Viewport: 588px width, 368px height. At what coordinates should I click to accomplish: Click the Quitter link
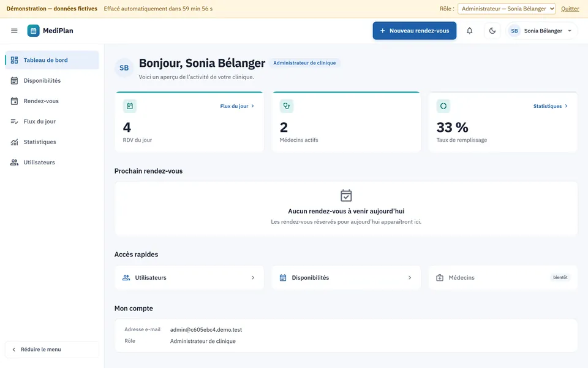tap(570, 9)
